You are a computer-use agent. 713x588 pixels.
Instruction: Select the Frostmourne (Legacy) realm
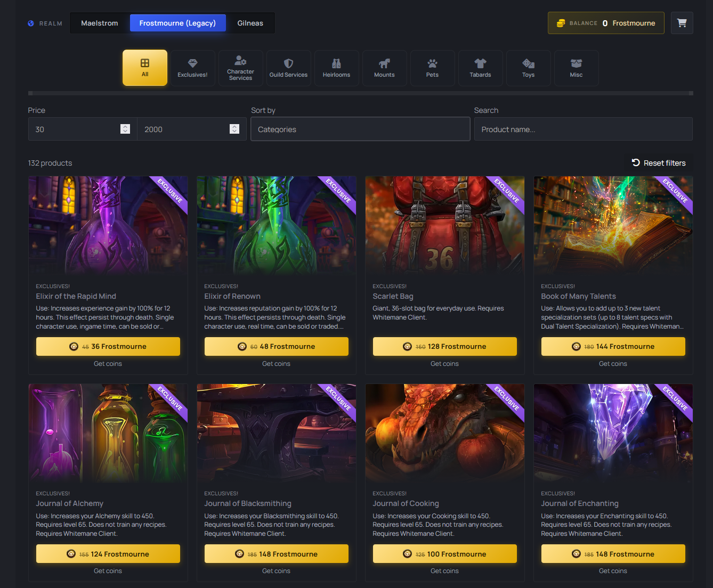tap(177, 23)
